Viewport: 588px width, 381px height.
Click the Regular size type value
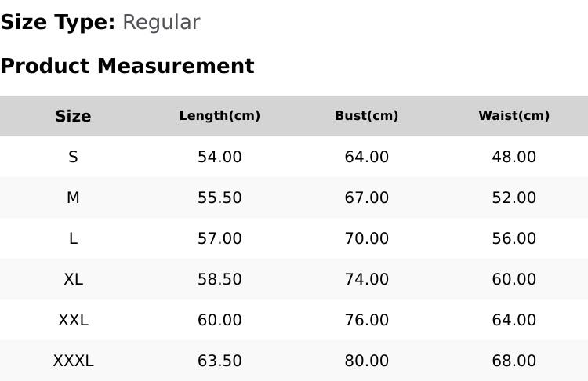point(162,23)
